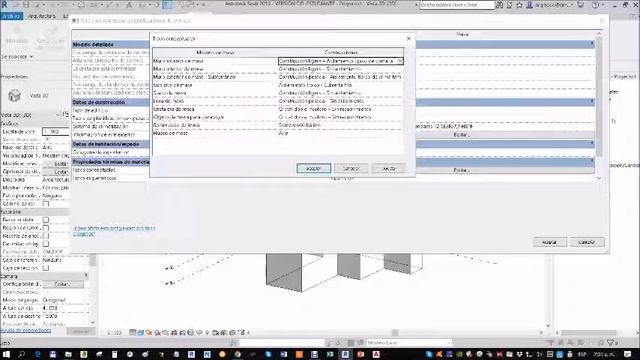Click Ayuda in the Tipos conceptuales dialog
The width and height of the screenshot is (640, 360).
point(389,168)
